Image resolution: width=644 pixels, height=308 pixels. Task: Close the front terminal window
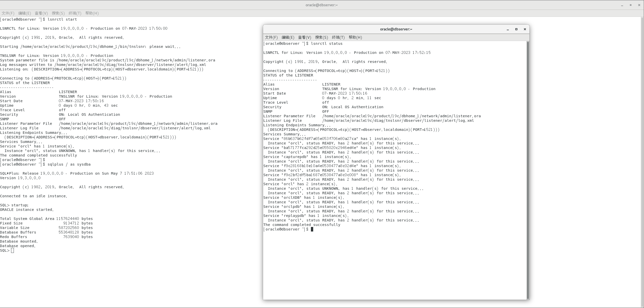pos(525,29)
